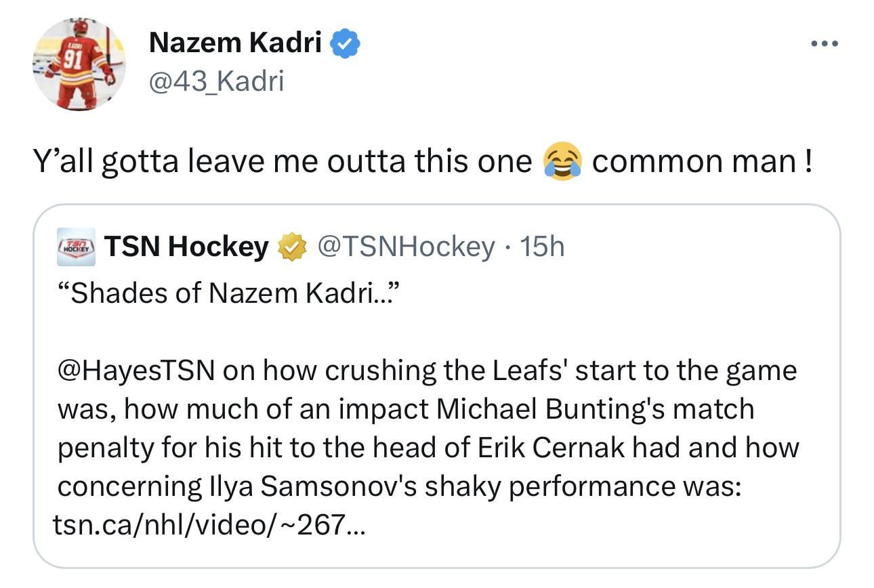Viewport: 874px width, 588px height.
Task: Click the gold verified badge next to TSN Hockey
Action: point(291,248)
